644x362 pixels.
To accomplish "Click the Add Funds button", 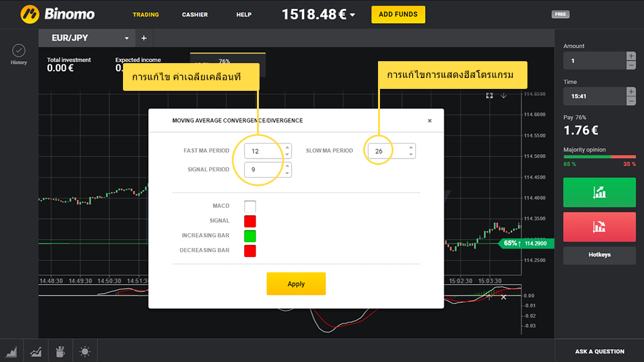I will tap(398, 14).
